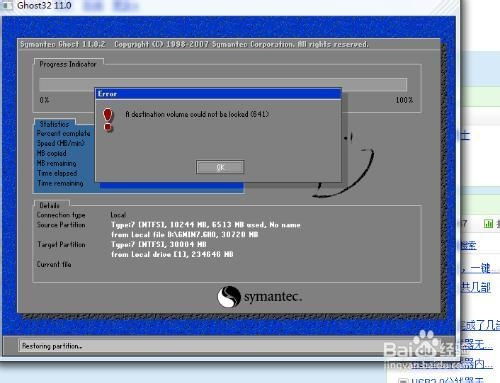Click the OK button in Error dialog
This screenshot has width=500, height=383.
[x=220, y=167]
